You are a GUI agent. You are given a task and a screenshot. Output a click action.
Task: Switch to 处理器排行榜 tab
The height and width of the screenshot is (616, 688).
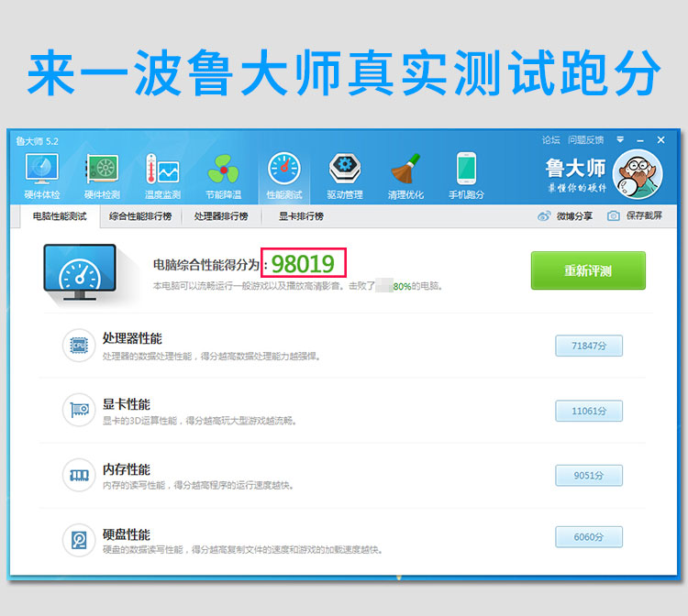pyautogui.click(x=221, y=216)
